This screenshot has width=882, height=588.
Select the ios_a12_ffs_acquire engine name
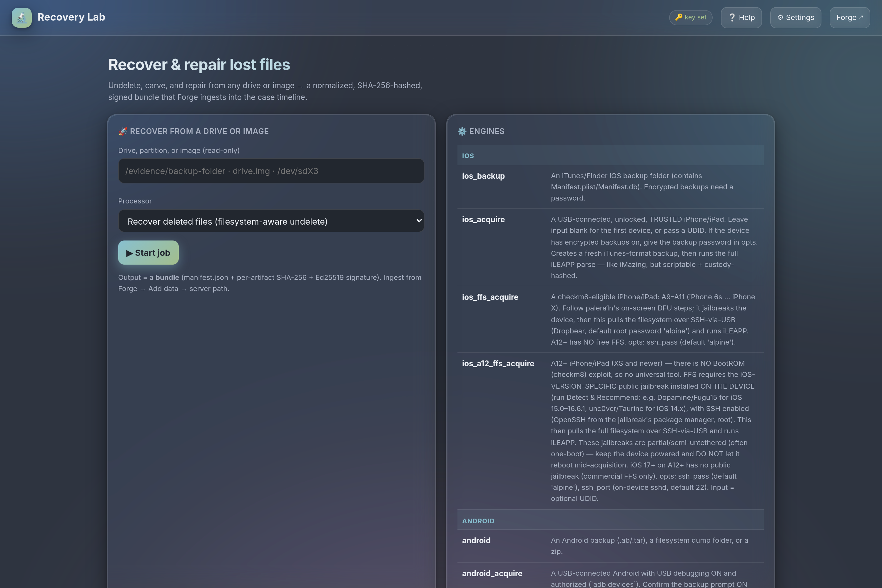point(498,363)
